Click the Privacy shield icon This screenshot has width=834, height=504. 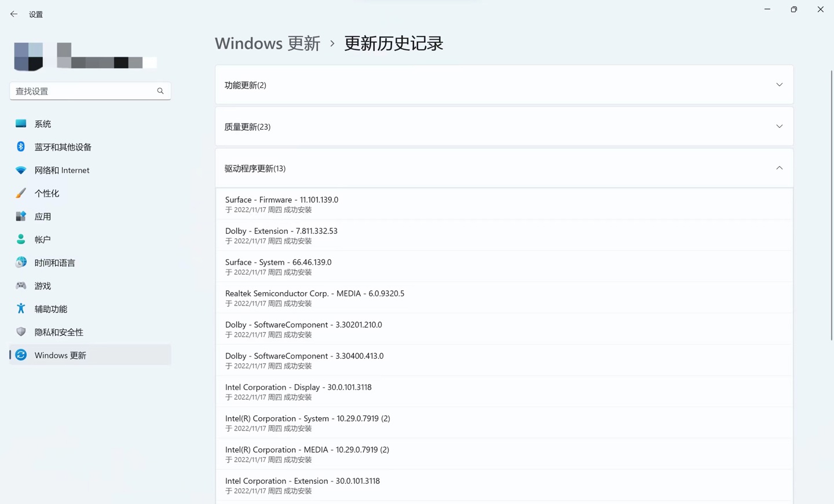click(21, 332)
